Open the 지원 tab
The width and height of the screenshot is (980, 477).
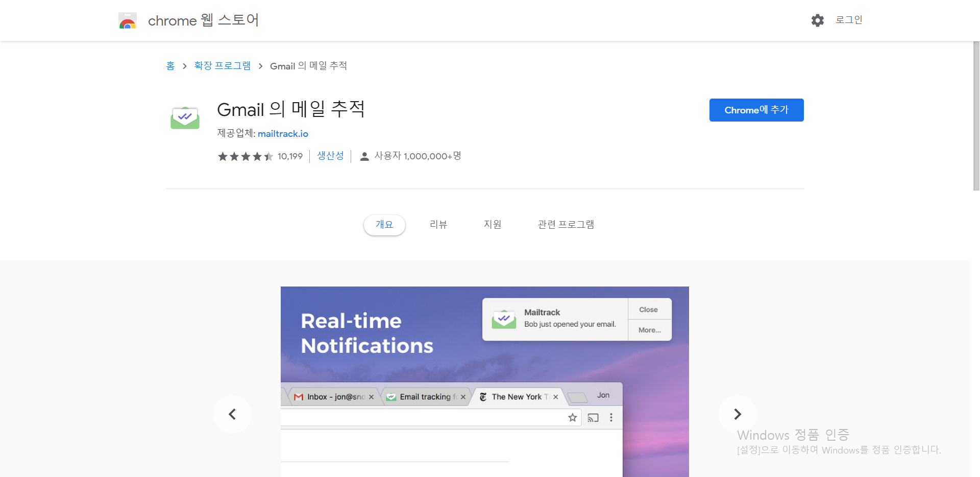(x=493, y=225)
